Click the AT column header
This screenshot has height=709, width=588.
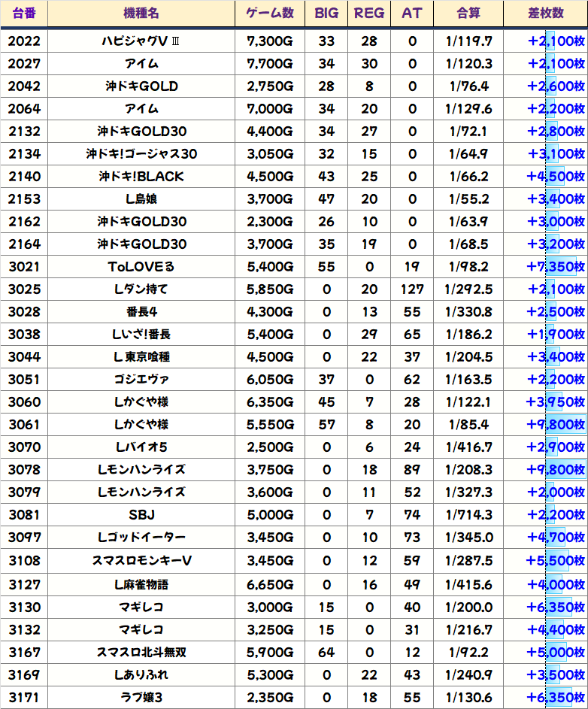point(411,13)
